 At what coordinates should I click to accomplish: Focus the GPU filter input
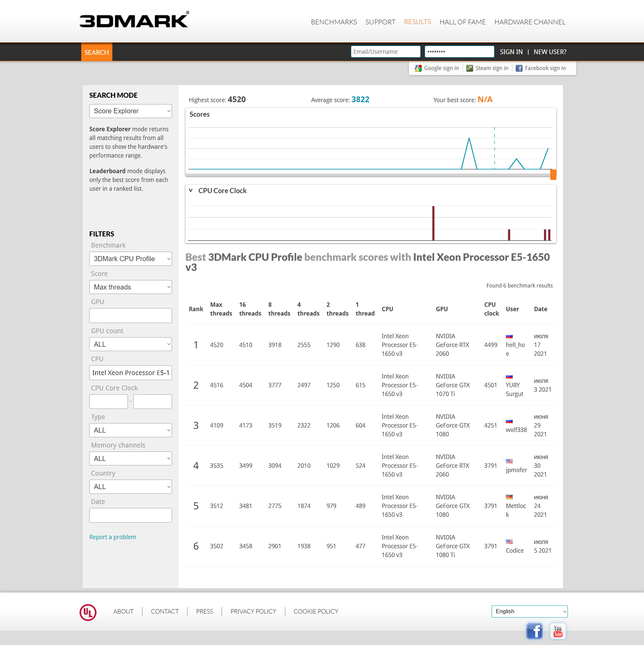[x=131, y=316]
